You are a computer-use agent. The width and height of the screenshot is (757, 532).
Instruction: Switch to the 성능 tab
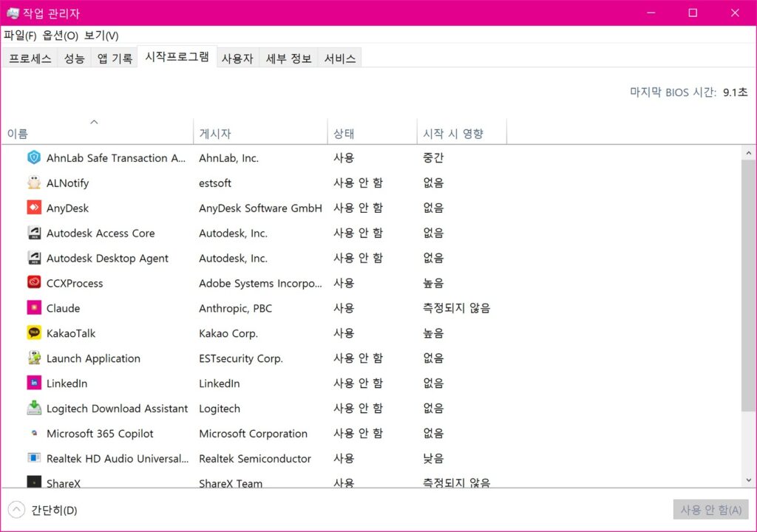pos(75,58)
